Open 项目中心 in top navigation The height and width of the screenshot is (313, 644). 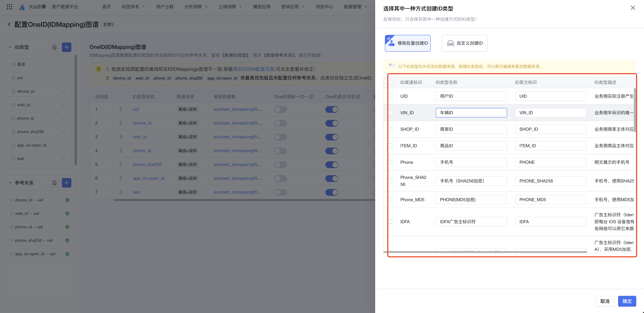(x=324, y=7)
